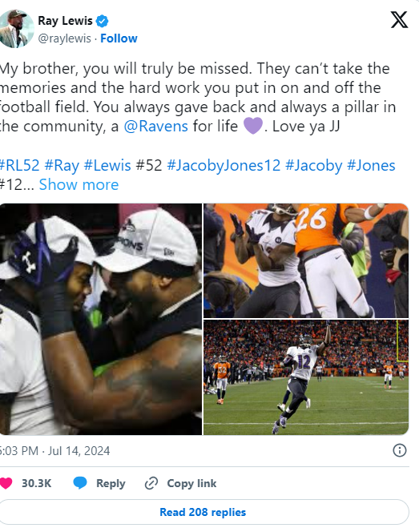Click the Ray Lewis display name
The height and width of the screenshot is (532, 419).
pos(65,21)
